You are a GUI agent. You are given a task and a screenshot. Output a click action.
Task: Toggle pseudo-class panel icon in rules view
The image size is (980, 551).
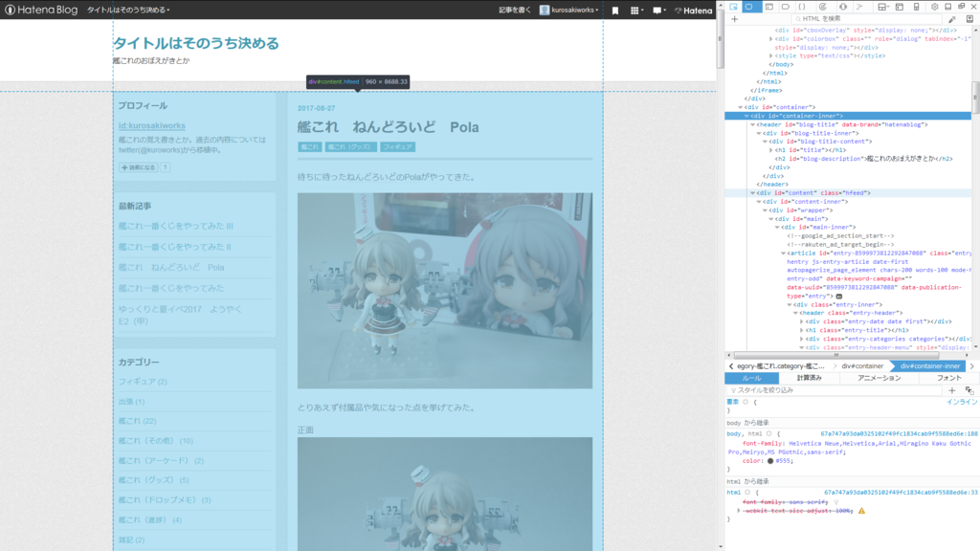click(x=969, y=390)
